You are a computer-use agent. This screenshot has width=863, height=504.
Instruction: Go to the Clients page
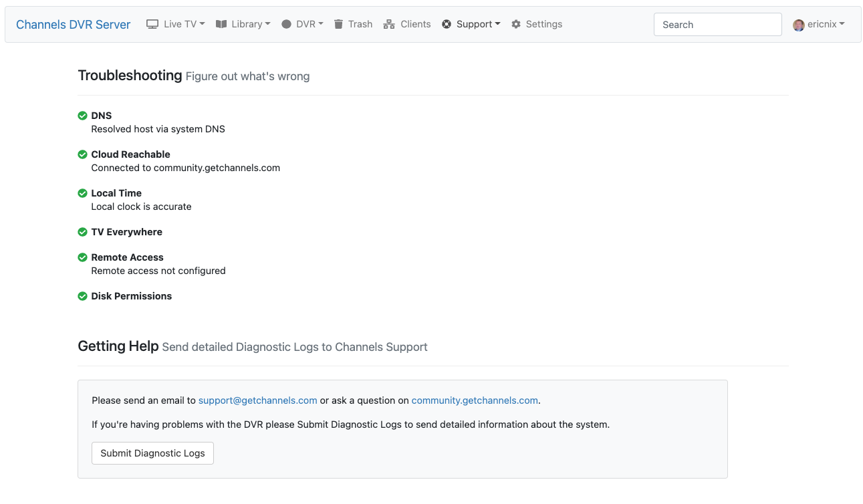pos(415,24)
